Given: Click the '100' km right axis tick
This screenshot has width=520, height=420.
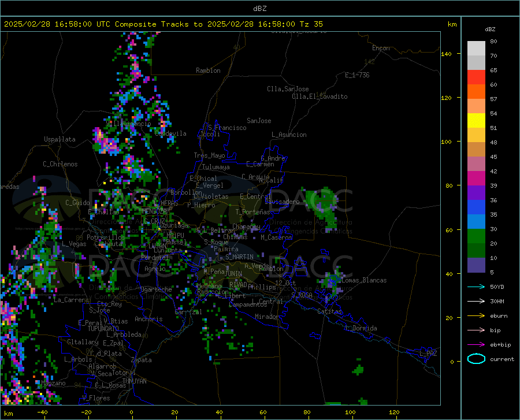Looking at the screenshot, I should 446,142.
